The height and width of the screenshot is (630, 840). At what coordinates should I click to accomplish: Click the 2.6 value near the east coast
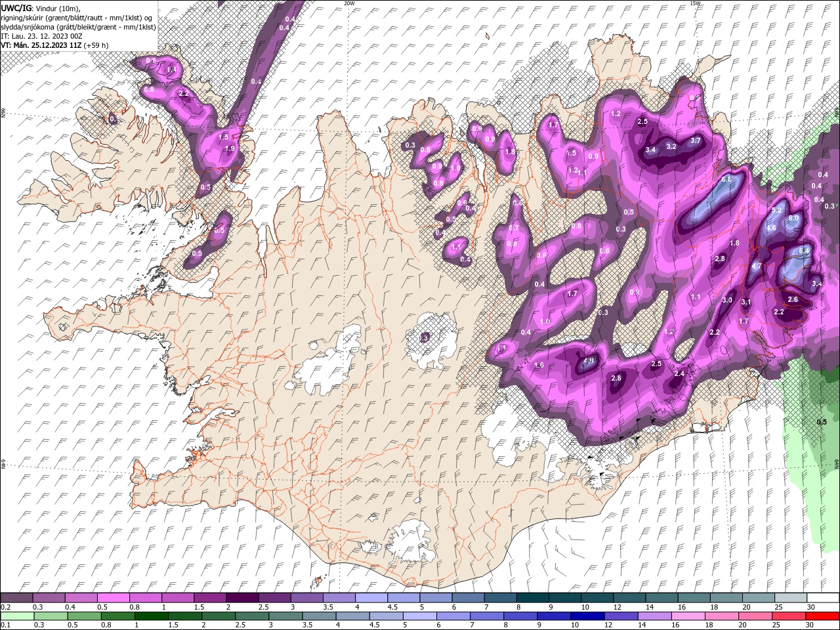point(793,299)
